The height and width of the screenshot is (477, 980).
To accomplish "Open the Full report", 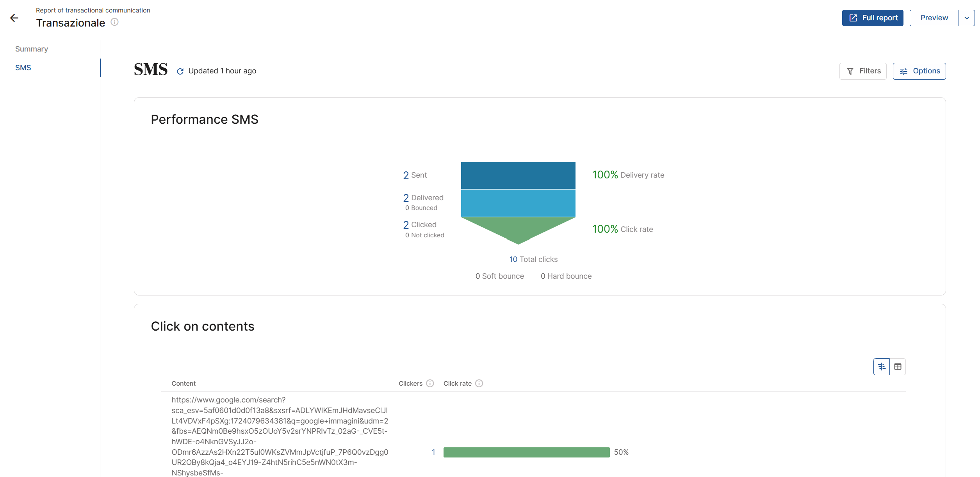I will [x=872, y=18].
